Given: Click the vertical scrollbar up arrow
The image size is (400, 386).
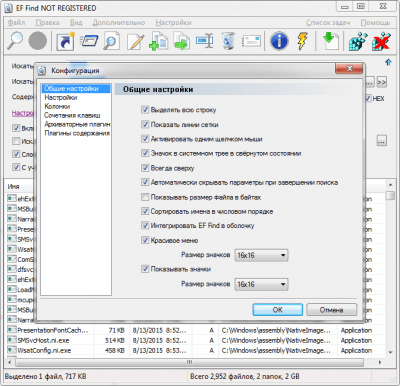Looking at the screenshot, I should [390, 185].
